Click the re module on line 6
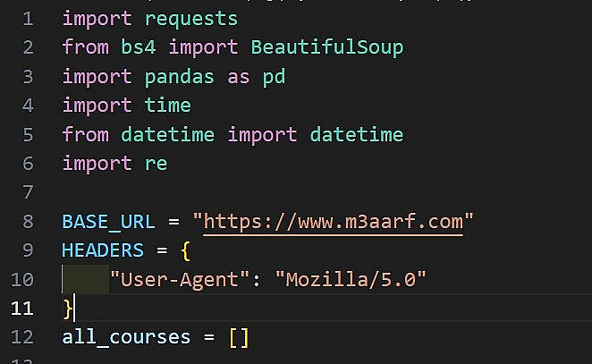 (156, 163)
